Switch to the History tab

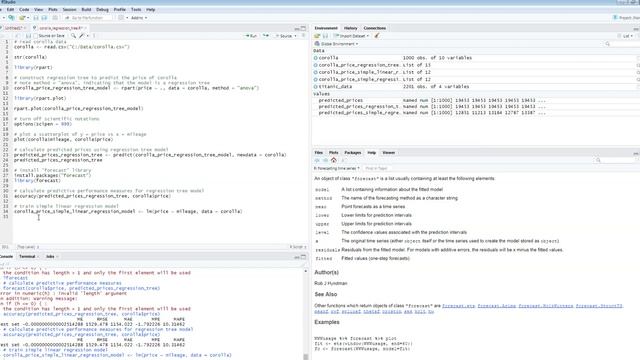[350, 28]
